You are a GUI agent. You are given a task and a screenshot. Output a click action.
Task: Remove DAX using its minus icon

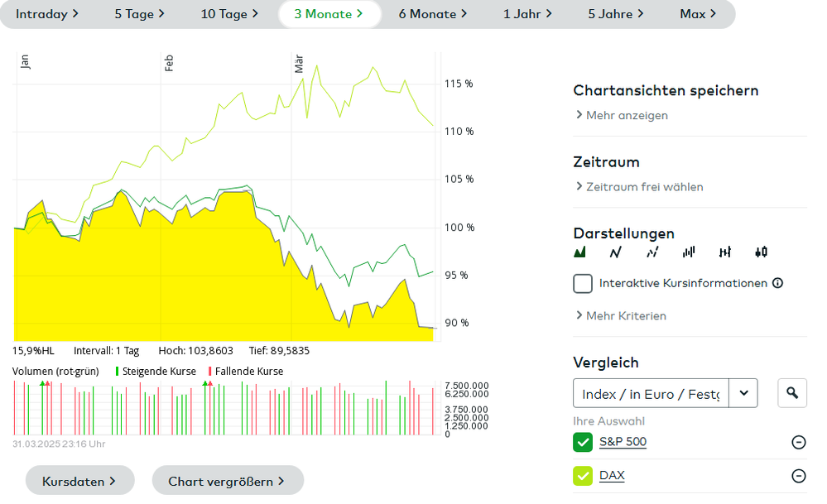click(x=799, y=476)
